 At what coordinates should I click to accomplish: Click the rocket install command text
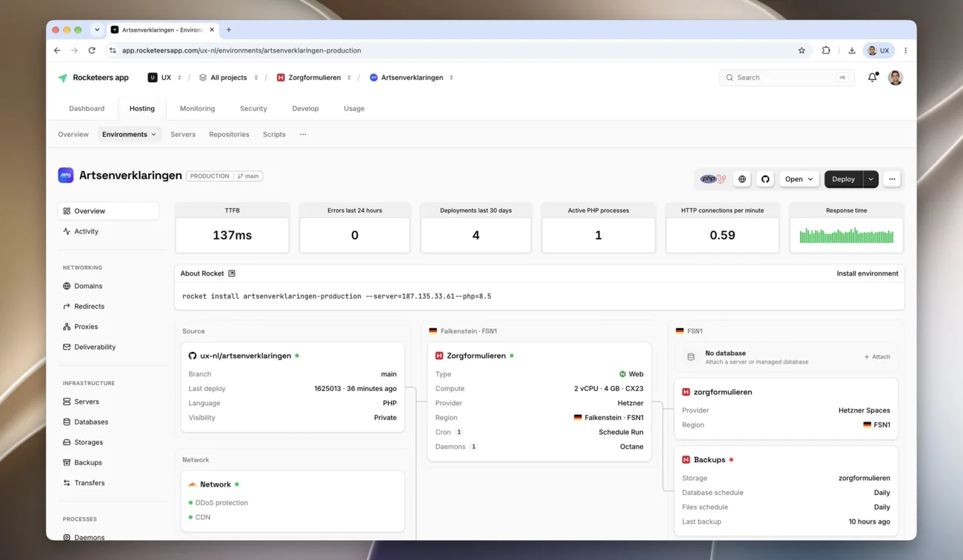click(336, 296)
